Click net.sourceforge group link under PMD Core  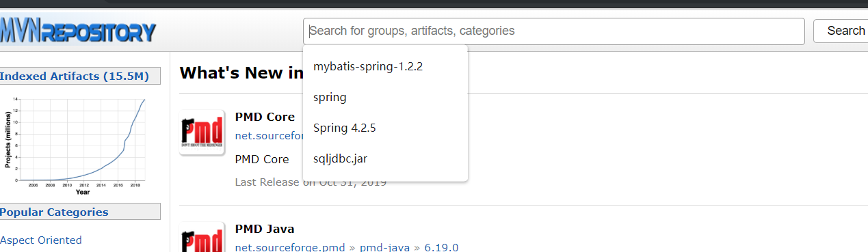(x=269, y=136)
